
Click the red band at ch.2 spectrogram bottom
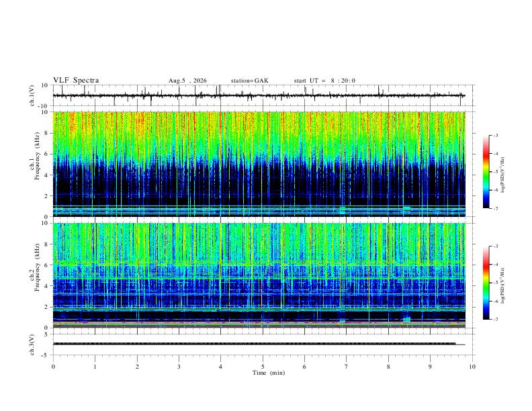click(259, 327)
